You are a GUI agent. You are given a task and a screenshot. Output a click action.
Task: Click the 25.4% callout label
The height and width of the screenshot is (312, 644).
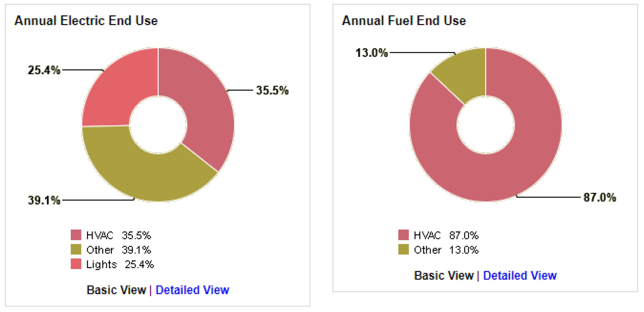pyautogui.click(x=44, y=70)
